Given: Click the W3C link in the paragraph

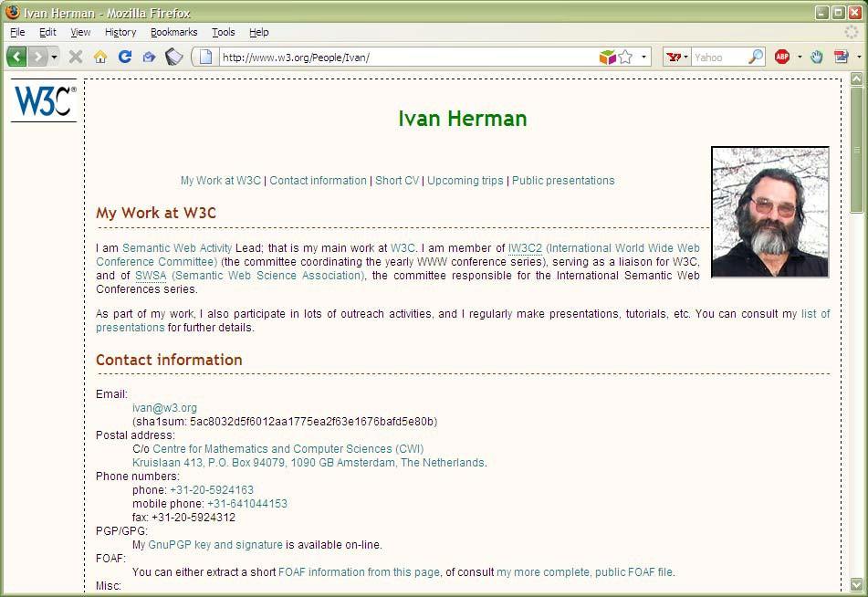Looking at the screenshot, I should pos(403,248).
